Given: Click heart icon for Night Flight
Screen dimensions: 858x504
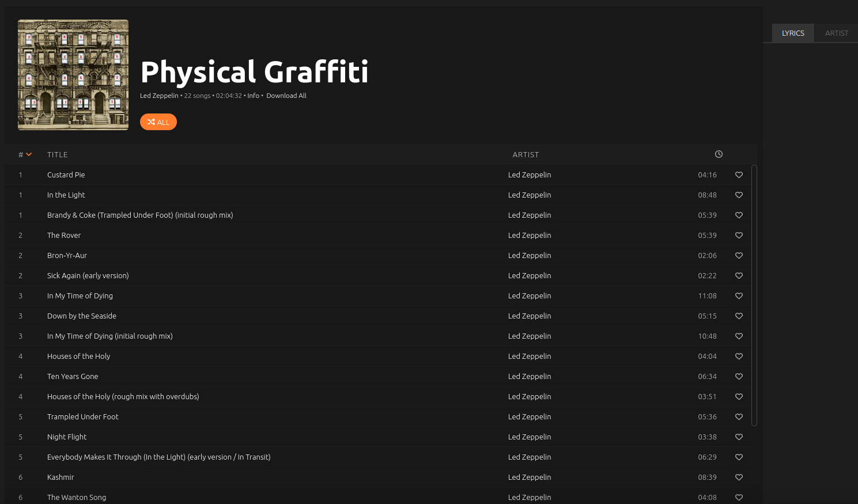Looking at the screenshot, I should (739, 437).
